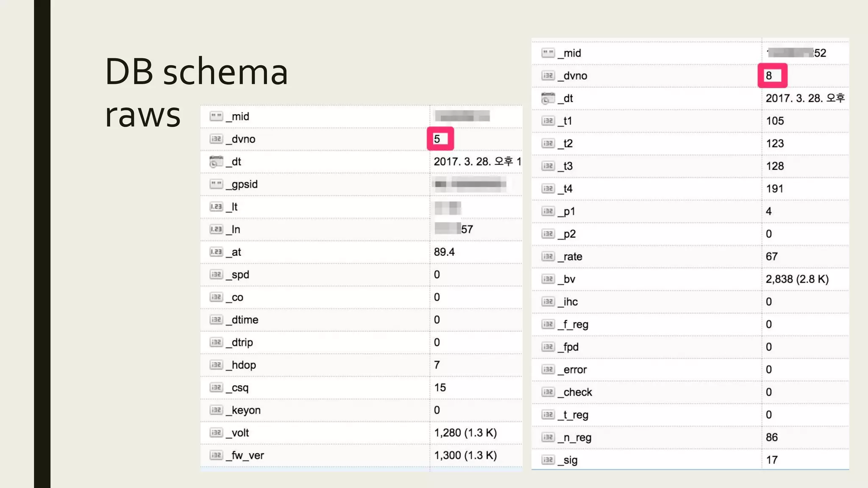
Task: Select the _sig field name
Action: point(568,460)
